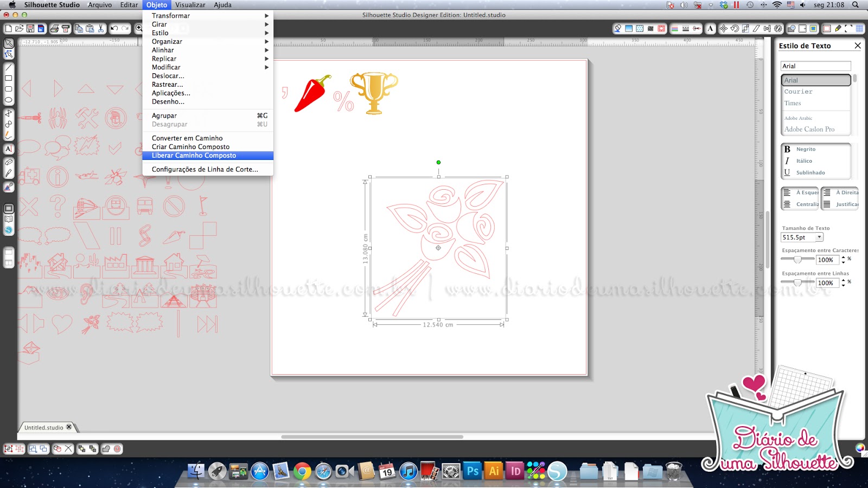Choose Criar Caminho Composto menu item
This screenshot has width=868, height=488.
pos(208,147)
